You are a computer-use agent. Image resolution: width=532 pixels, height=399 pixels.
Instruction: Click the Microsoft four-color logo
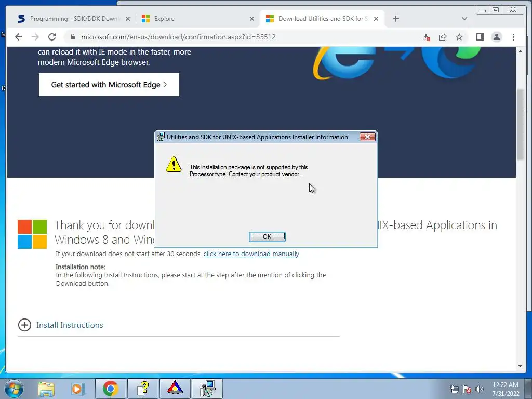click(32, 234)
